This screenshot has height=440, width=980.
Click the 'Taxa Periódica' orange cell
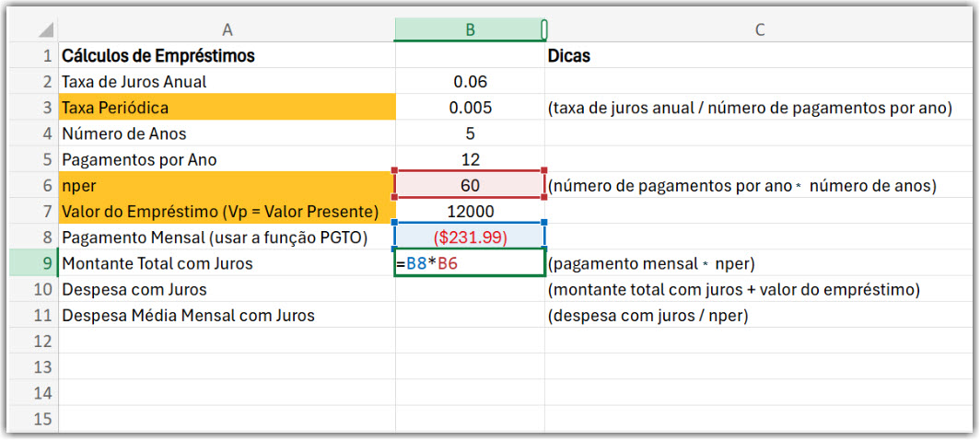pos(227,108)
